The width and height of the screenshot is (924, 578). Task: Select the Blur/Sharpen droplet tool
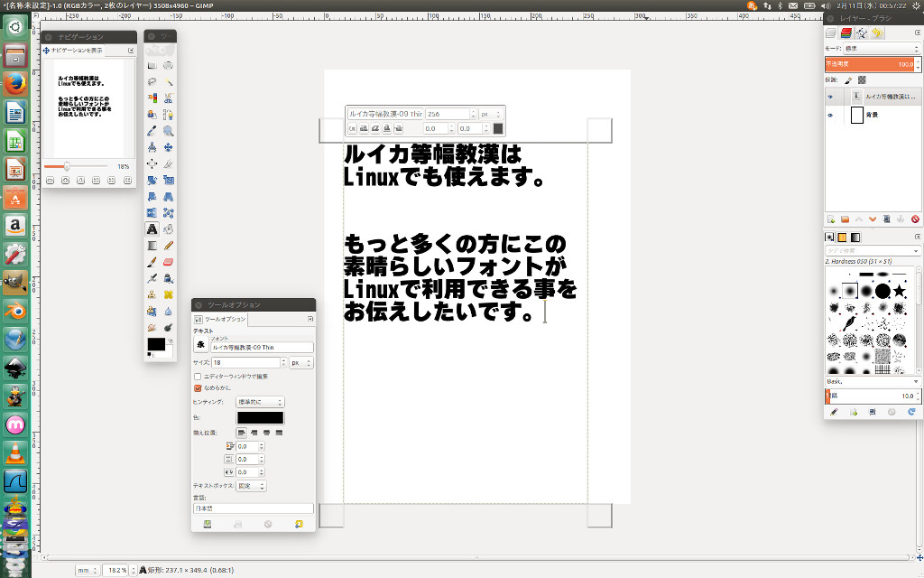click(169, 311)
